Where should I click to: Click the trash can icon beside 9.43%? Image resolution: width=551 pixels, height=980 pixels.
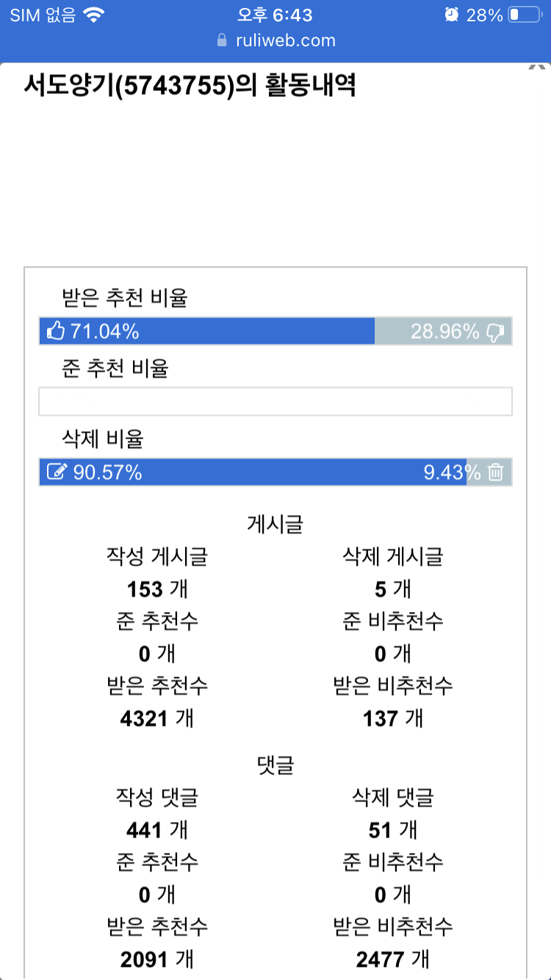[x=496, y=472]
